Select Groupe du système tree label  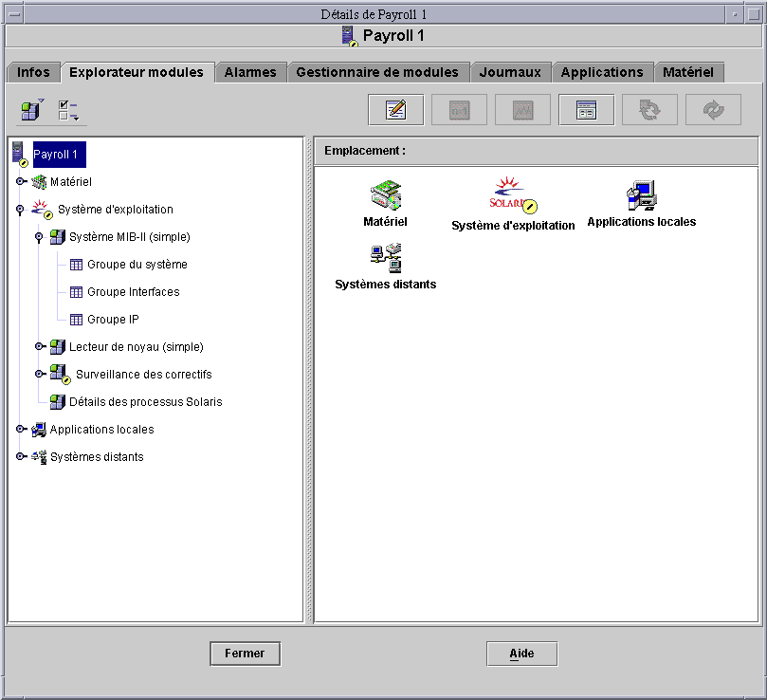coord(137,265)
